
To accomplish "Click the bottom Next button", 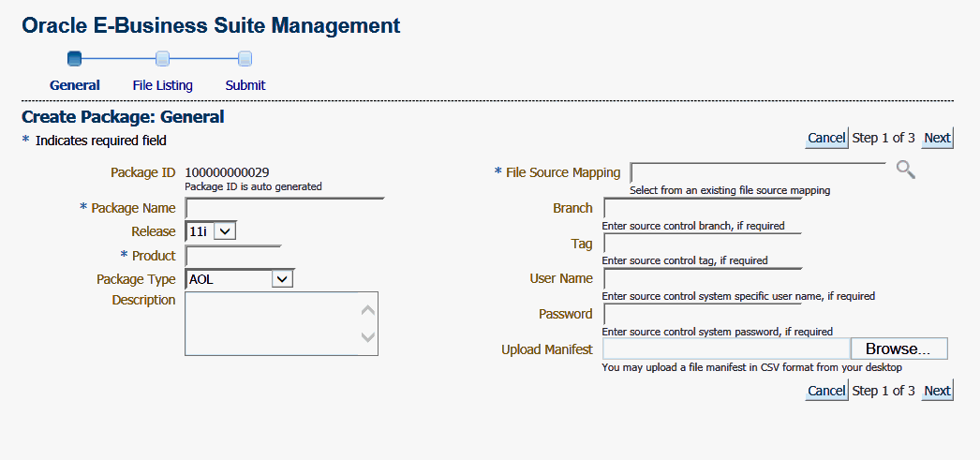I will click(x=937, y=391).
